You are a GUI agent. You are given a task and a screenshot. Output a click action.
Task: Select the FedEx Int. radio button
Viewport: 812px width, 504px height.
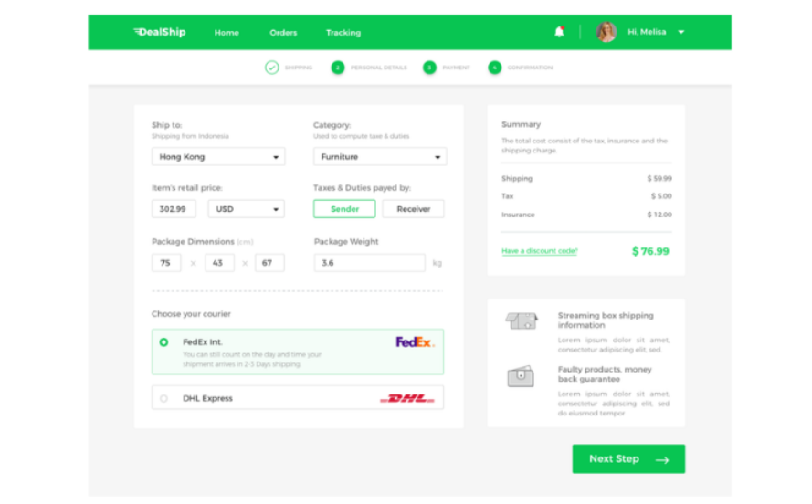163,342
